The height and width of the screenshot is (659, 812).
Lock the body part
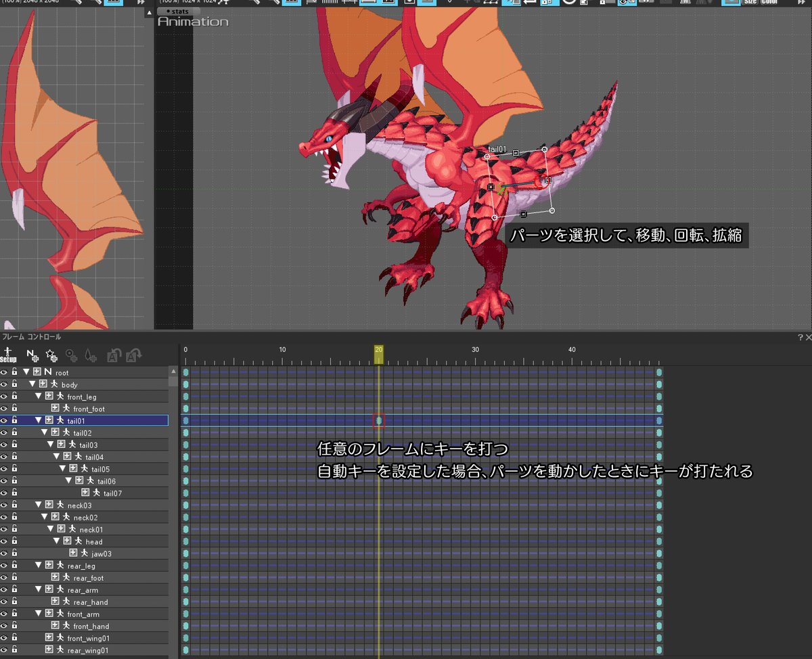(x=14, y=384)
